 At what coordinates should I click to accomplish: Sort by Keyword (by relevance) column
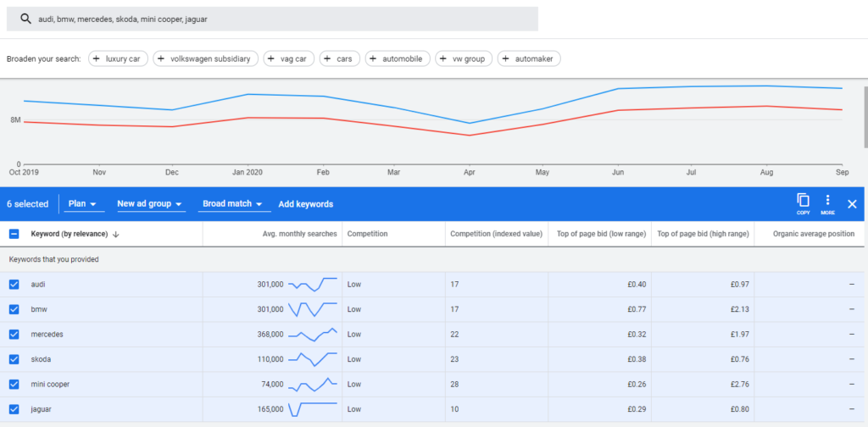coord(70,234)
